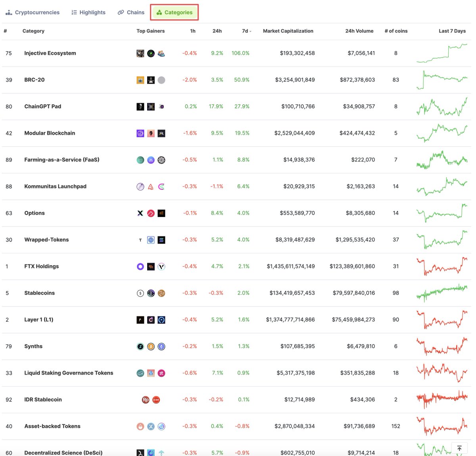View Injective Ecosystem 7-day sparkline chart
This screenshot has width=476, height=456.
442,53
